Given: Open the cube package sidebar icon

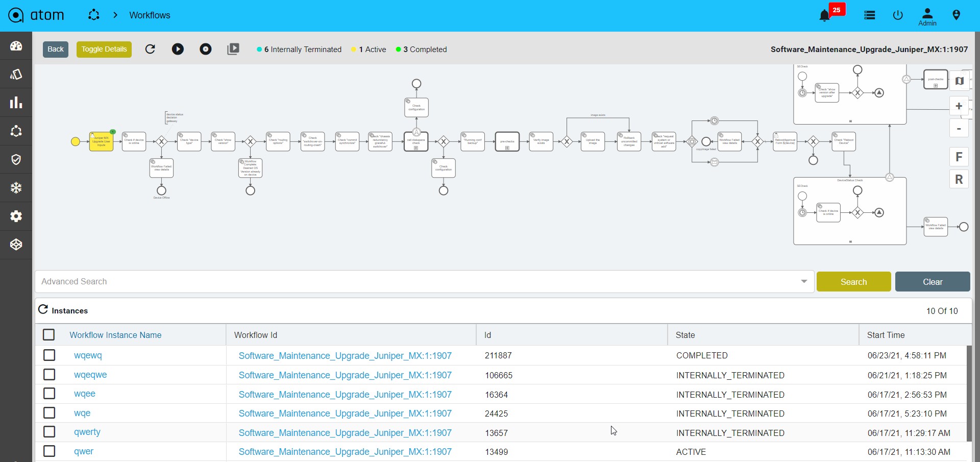Looking at the screenshot, I should point(16,245).
